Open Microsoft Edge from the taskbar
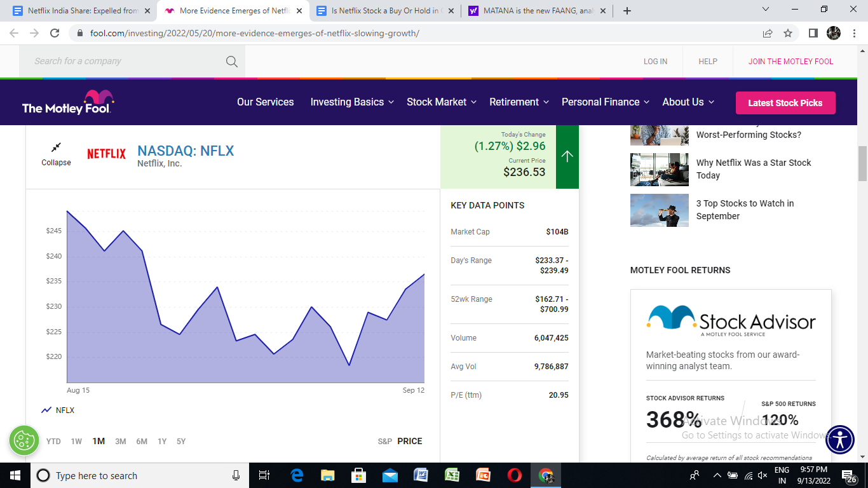 [297, 475]
